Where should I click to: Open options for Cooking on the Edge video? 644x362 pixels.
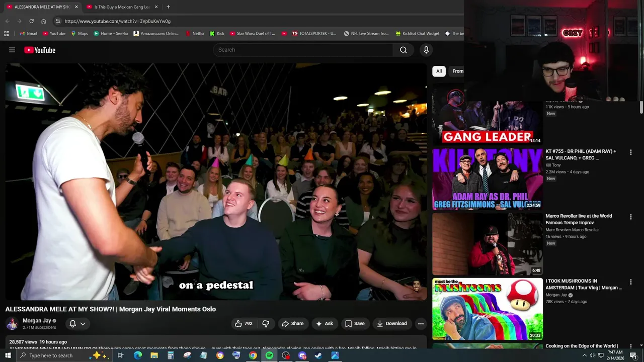pos(630,346)
